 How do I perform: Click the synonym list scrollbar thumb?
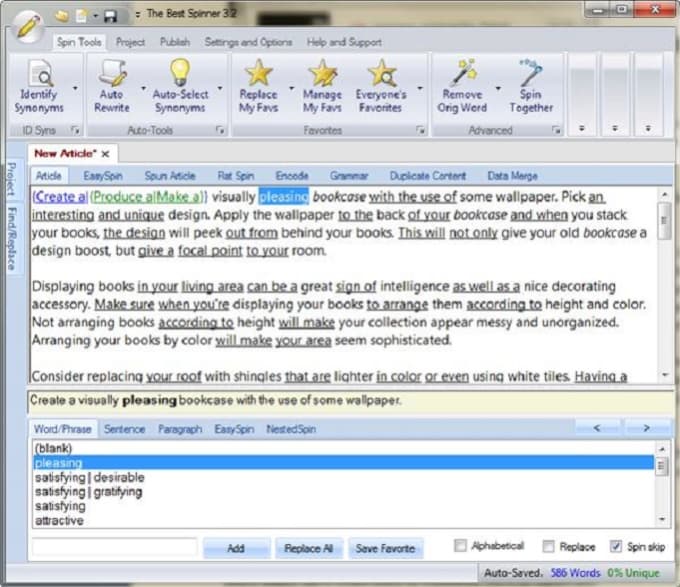[661, 466]
